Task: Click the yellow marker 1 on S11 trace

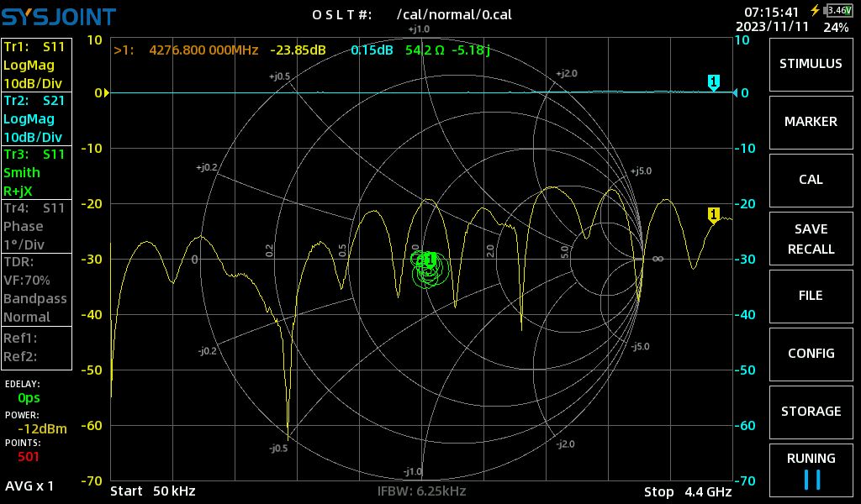Action: [713, 215]
